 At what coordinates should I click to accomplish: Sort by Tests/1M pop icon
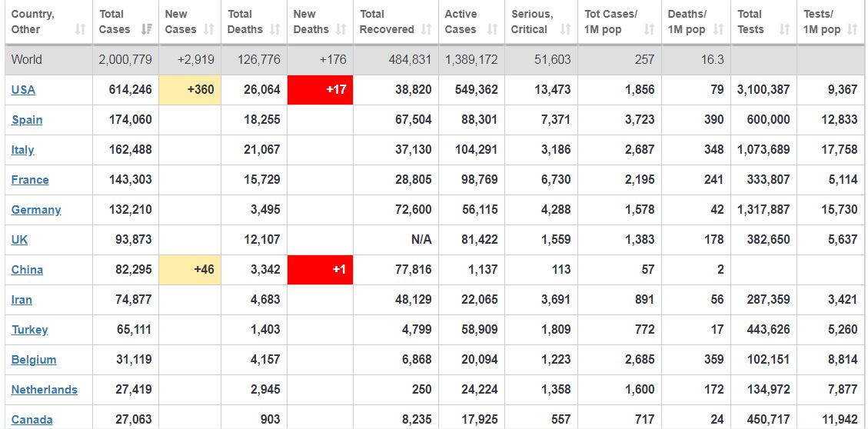(852, 30)
